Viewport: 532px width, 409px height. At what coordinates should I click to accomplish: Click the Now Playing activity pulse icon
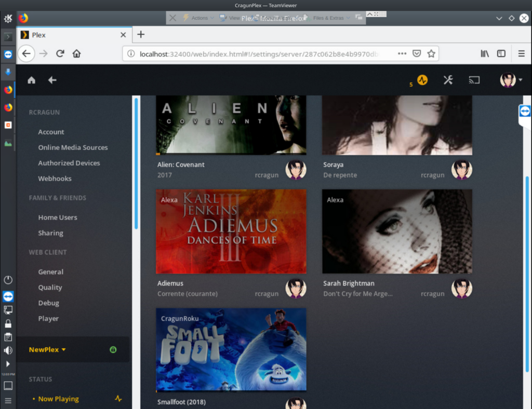pos(118,399)
